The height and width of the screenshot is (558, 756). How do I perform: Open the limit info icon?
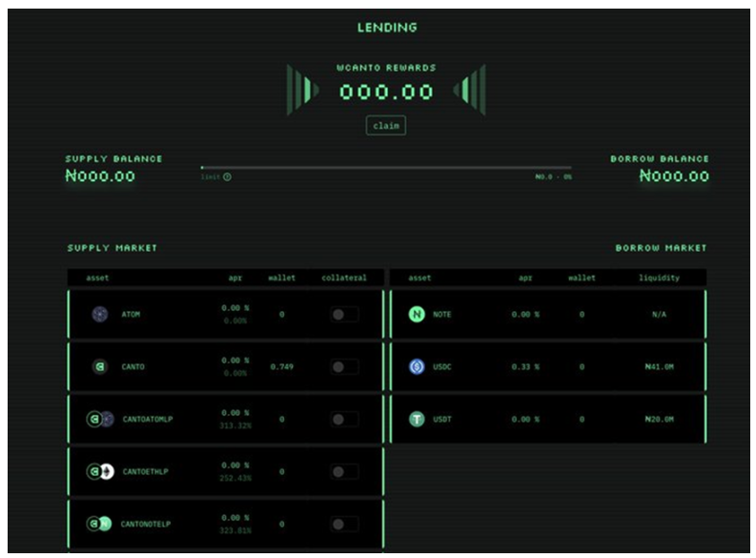pyautogui.click(x=227, y=177)
